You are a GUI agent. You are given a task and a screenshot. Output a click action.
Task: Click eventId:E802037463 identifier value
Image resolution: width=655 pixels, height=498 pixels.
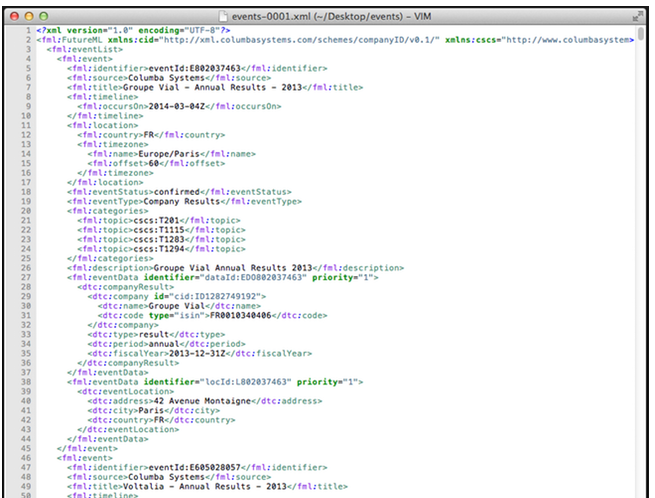[x=195, y=68]
